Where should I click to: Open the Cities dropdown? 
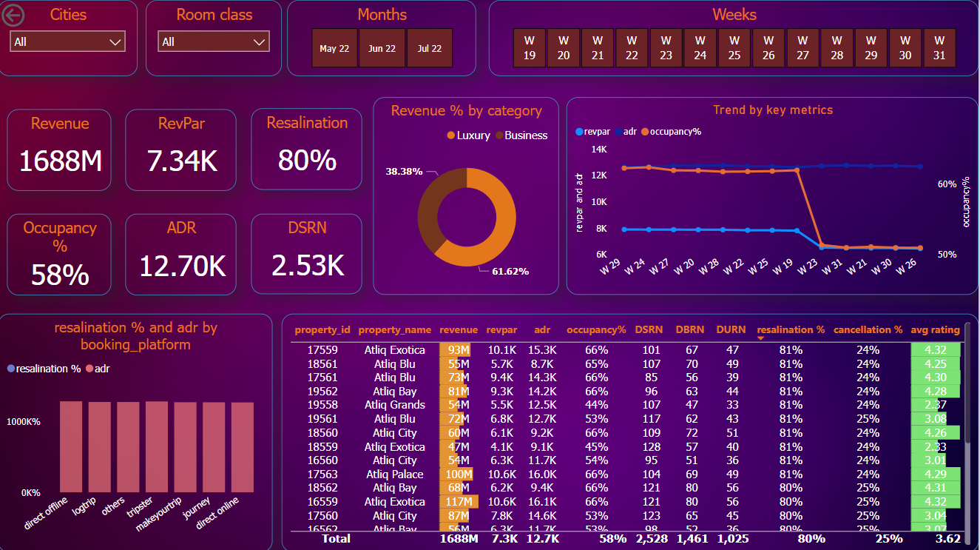coord(68,41)
